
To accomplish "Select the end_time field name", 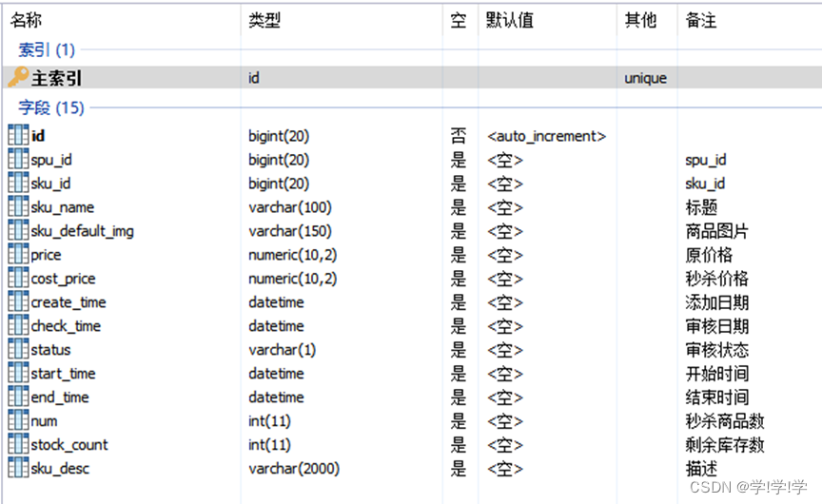I will tap(60, 397).
